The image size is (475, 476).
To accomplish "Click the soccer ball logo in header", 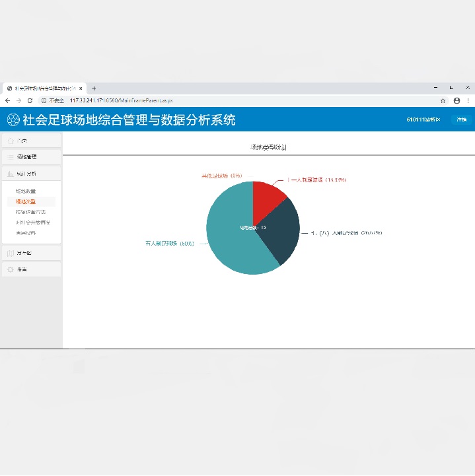I will point(13,119).
